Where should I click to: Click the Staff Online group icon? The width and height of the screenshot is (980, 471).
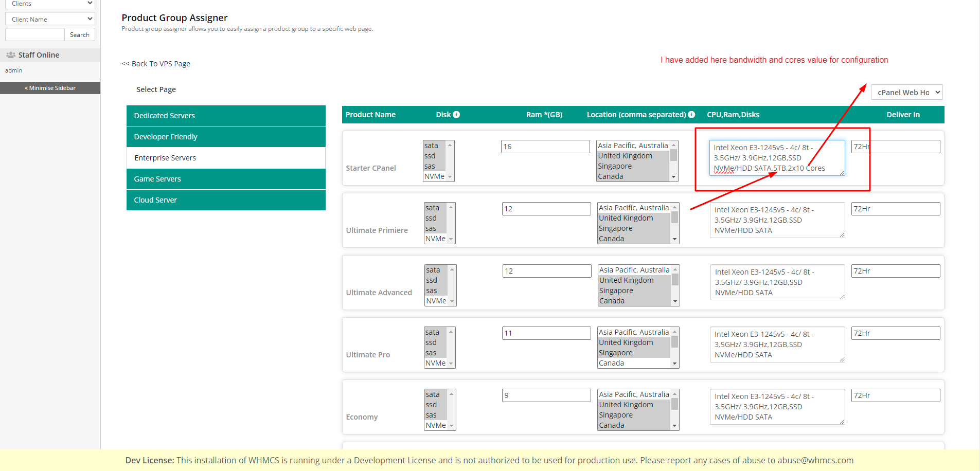10,55
